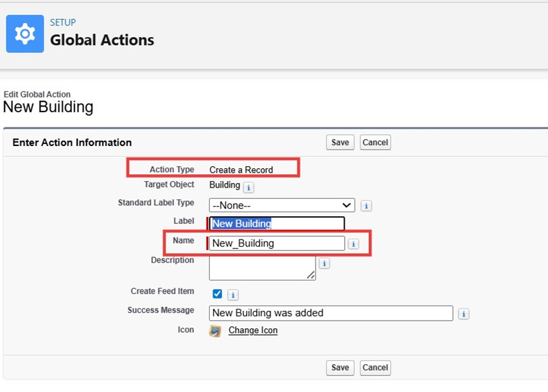Click the Description box resize handle

312,276
